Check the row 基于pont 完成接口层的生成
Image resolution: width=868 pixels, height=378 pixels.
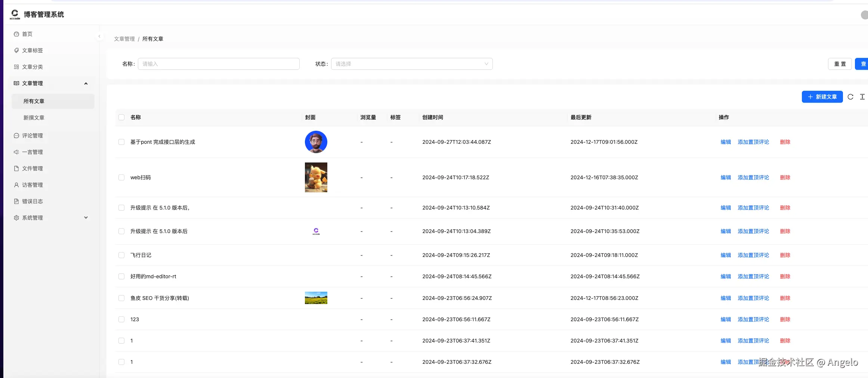pos(121,142)
